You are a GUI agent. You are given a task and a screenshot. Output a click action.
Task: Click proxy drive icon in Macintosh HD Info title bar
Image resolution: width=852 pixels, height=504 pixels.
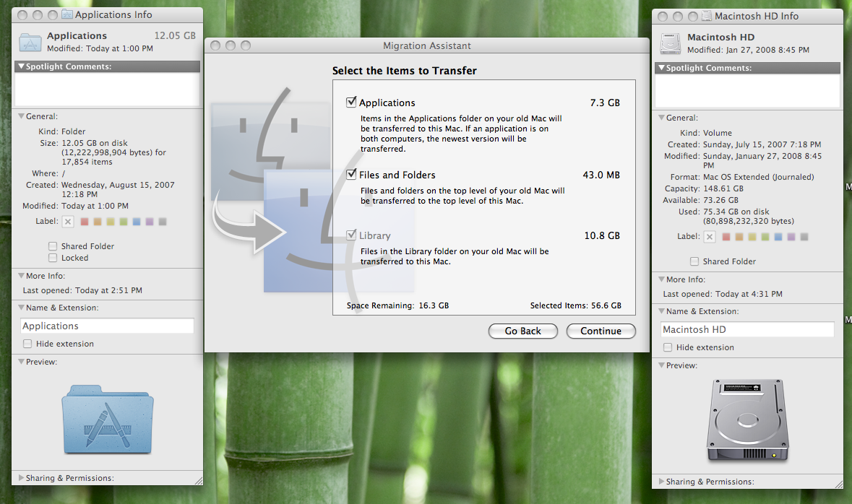(x=706, y=16)
